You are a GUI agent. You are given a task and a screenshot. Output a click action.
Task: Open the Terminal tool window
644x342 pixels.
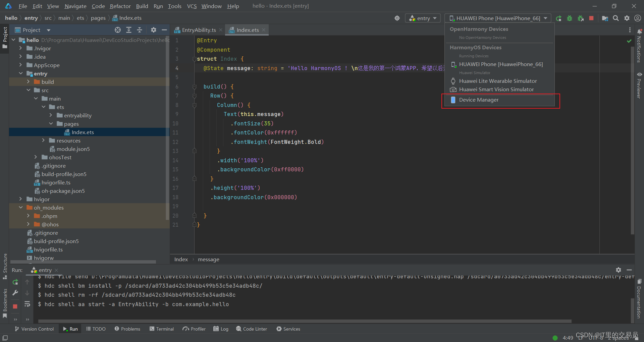click(x=162, y=329)
